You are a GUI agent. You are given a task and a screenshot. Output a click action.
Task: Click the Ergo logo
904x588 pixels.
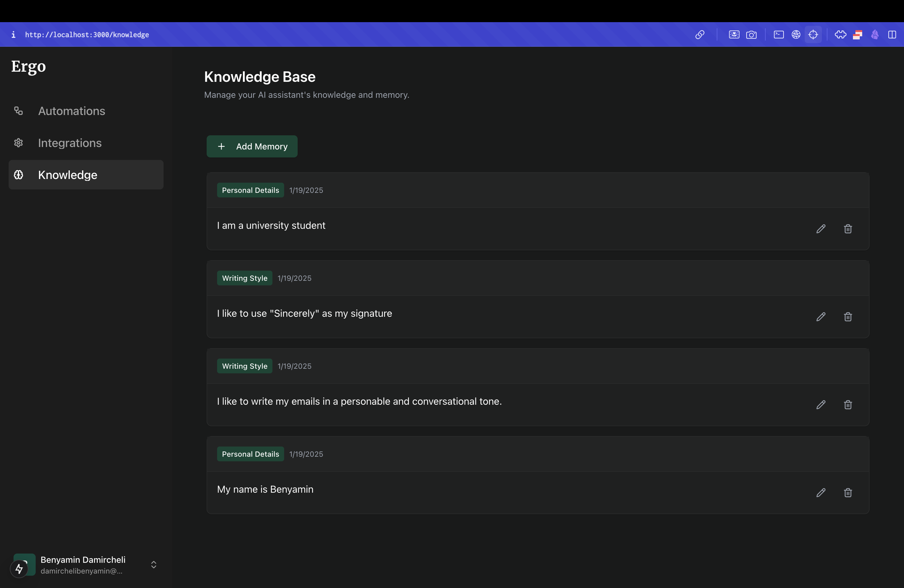(29, 66)
